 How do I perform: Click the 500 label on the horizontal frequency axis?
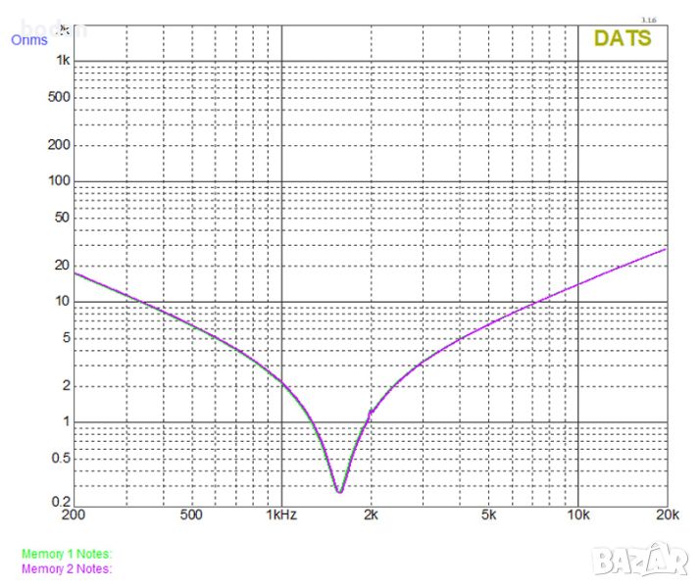(191, 514)
